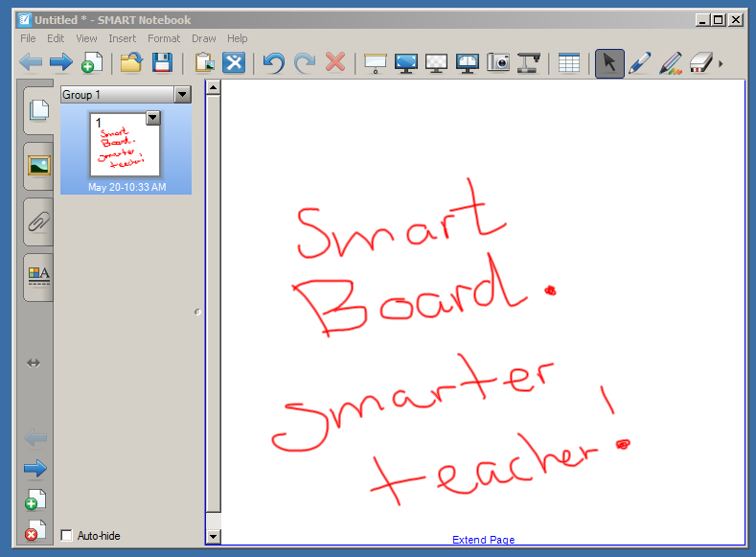The image size is (756, 557).
Task: Toggle dual page display icon
Action: 468,63
